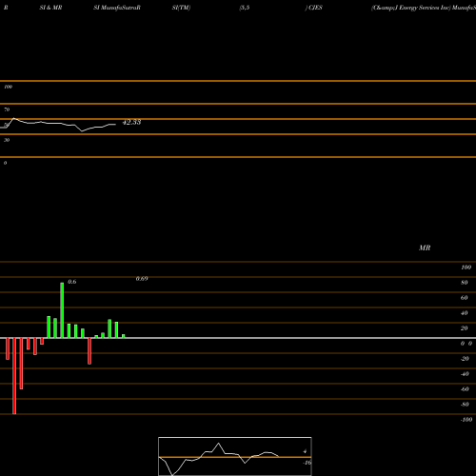Image resolution: width=476 pixels, height=476 pixels.
Task: Click the longest red histogram bar
Action: (14, 376)
